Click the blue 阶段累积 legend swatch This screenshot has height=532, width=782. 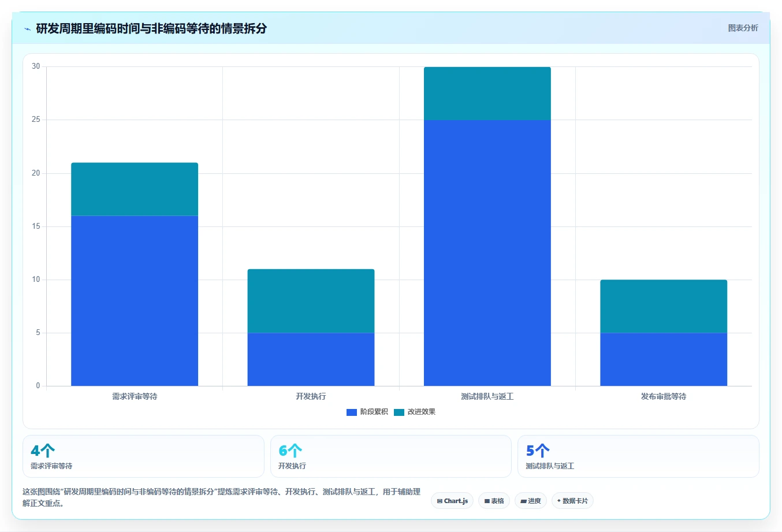[352, 412]
